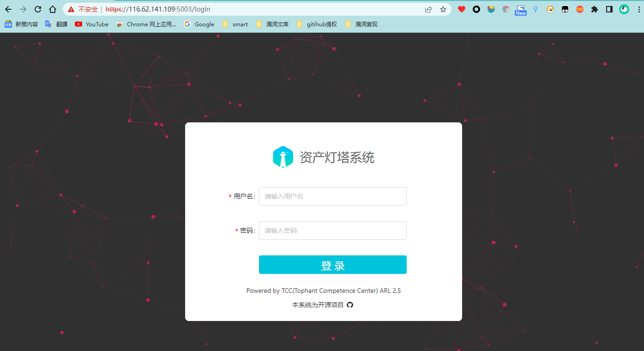The height and width of the screenshot is (351, 644).
Task: Expand the gitihub提权 bookmark folder
Action: pos(317,24)
